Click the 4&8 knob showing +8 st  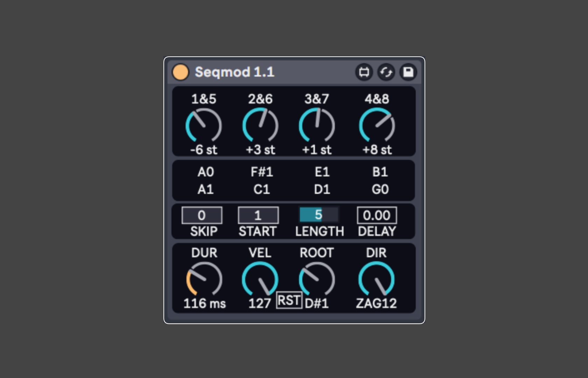pyautogui.click(x=377, y=125)
